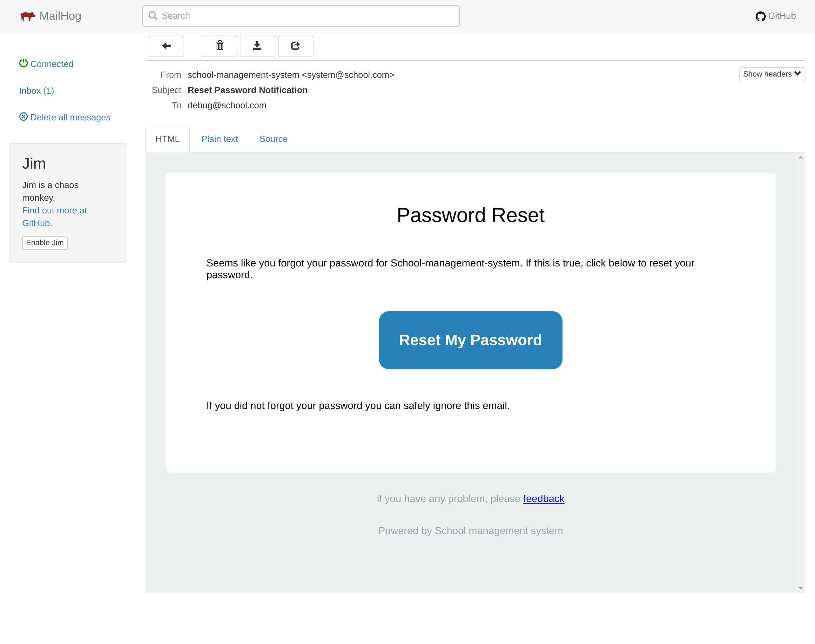Switch to the Source tab
This screenshot has height=644, width=815.
273,139
